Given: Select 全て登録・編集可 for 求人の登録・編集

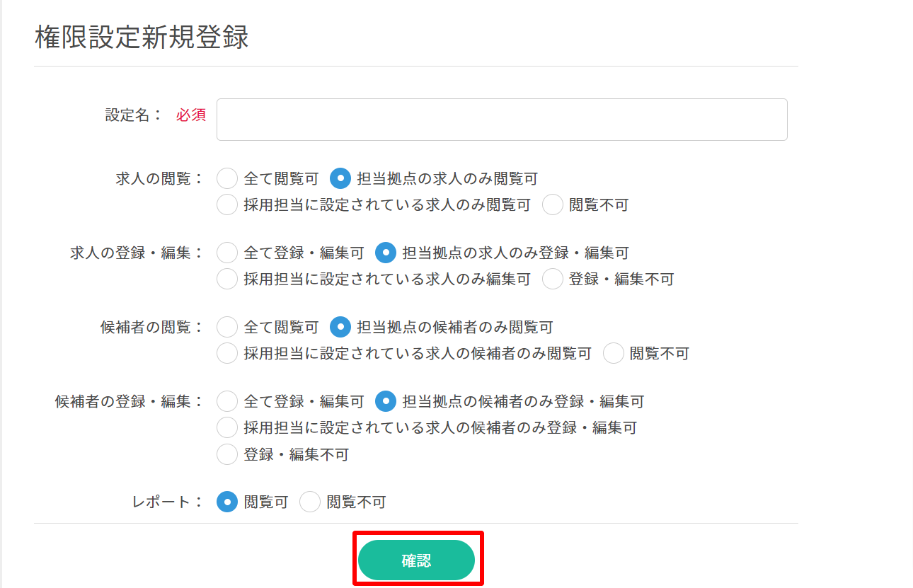Looking at the screenshot, I should 227,253.
